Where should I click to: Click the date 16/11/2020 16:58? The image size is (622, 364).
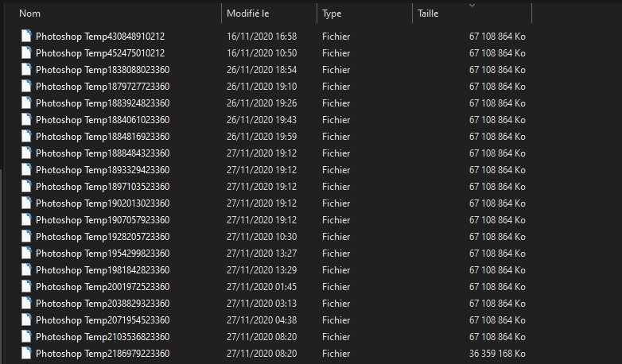click(x=262, y=37)
